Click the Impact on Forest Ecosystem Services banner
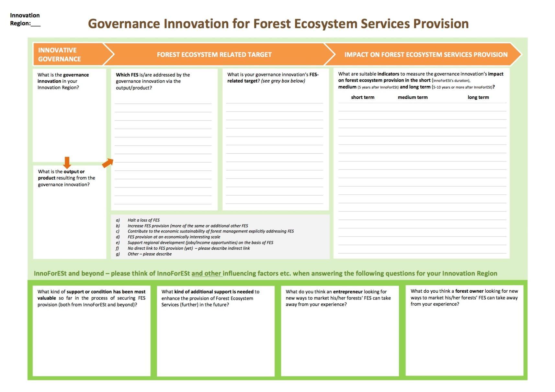The width and height of the screenshot is (555, 392). point(425,55)
